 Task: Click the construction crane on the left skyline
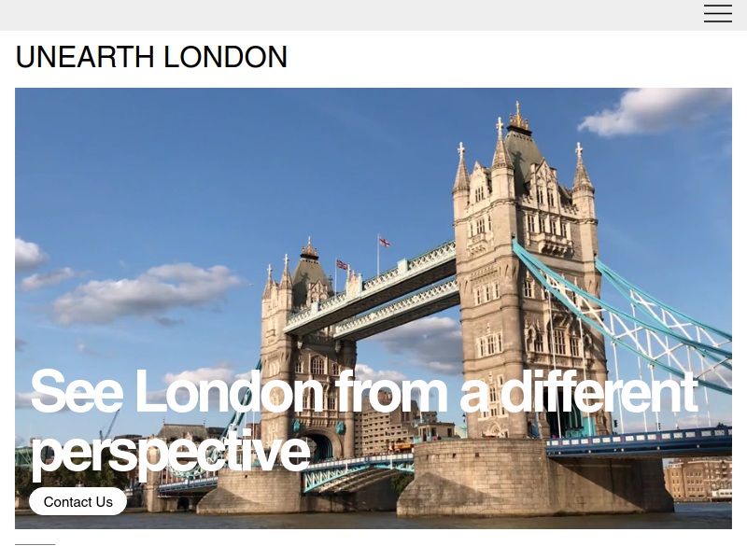pos(110,425)
